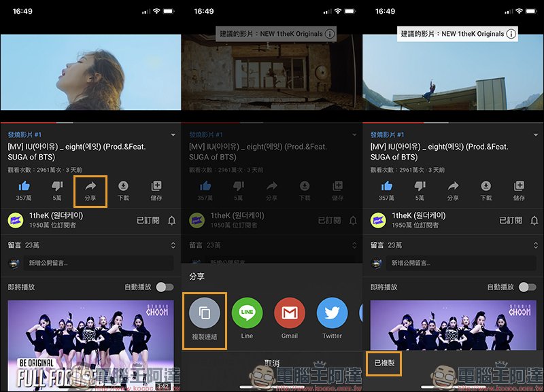The image size is (544, 392).
Task: Tap 1theK (원더케이) channel name, left screen
Action: pyautogui.click(x=56, y=215)
